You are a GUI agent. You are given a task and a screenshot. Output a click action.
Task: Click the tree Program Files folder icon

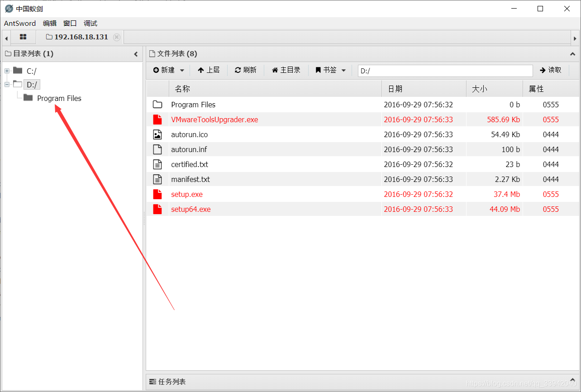pyautogui.click(x=28, y=97)
